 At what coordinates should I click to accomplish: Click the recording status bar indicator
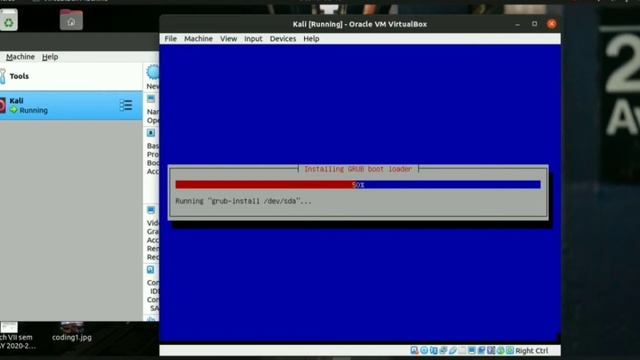click(x=481, y=351)
